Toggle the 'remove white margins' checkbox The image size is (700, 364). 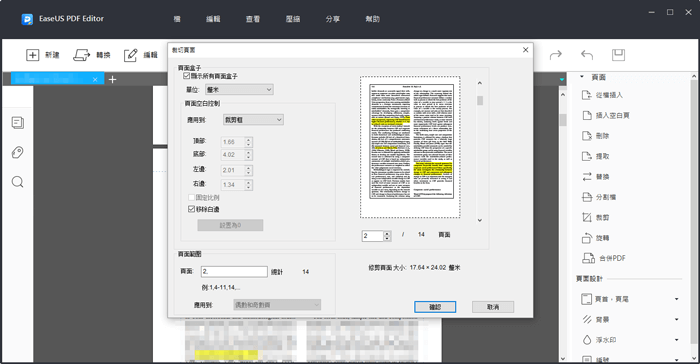[191, 209]
